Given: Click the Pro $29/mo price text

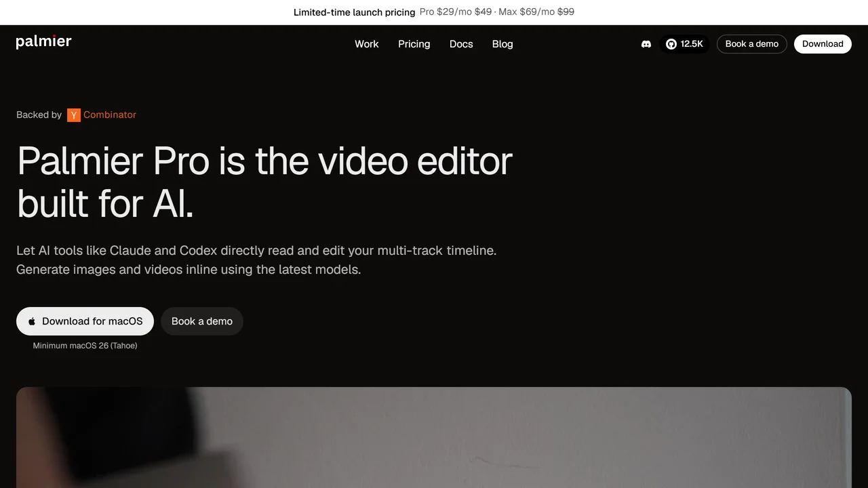Looking at the screenshot, I should (446, 12).
